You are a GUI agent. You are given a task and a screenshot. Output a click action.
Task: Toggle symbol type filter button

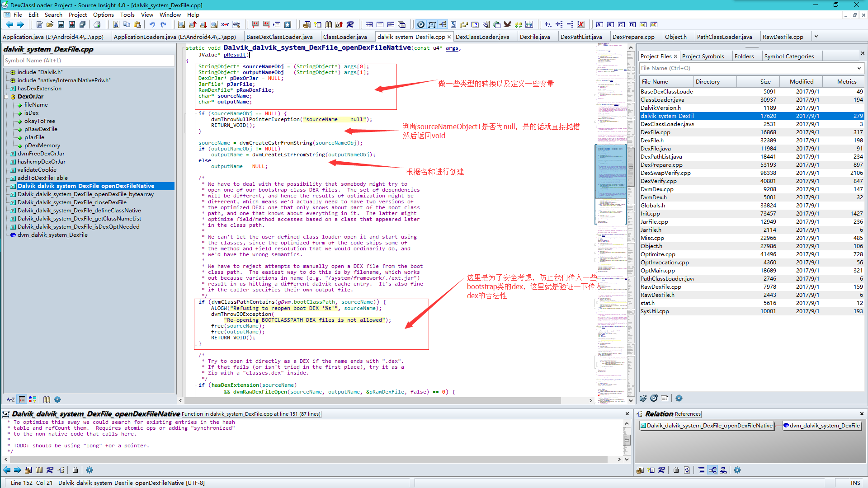tap(33, 399)
